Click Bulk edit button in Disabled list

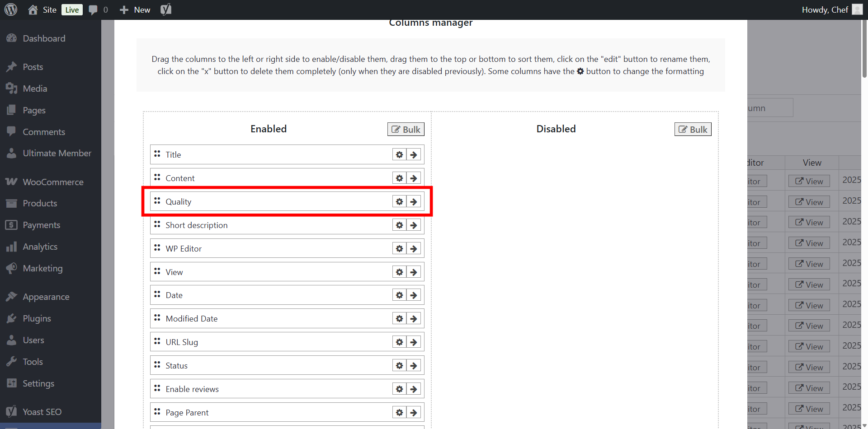click(x=693, y=129)
